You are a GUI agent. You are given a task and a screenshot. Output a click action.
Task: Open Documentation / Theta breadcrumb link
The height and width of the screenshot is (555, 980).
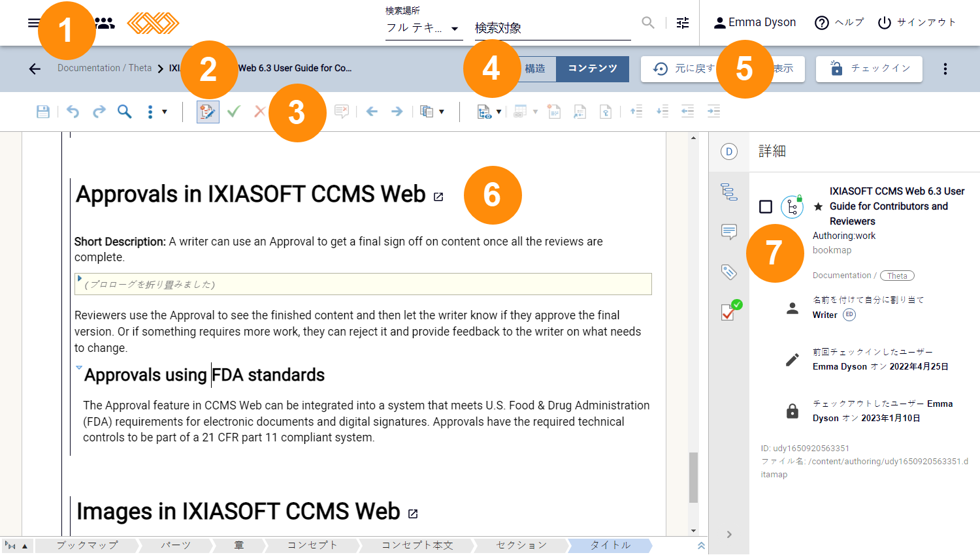(x=105, y=68)
